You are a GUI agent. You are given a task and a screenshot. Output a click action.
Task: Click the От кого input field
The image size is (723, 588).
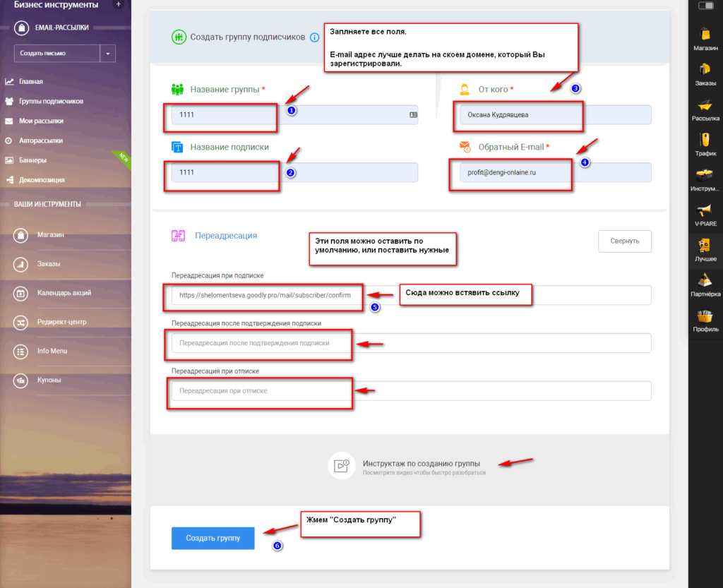point(555,115)
